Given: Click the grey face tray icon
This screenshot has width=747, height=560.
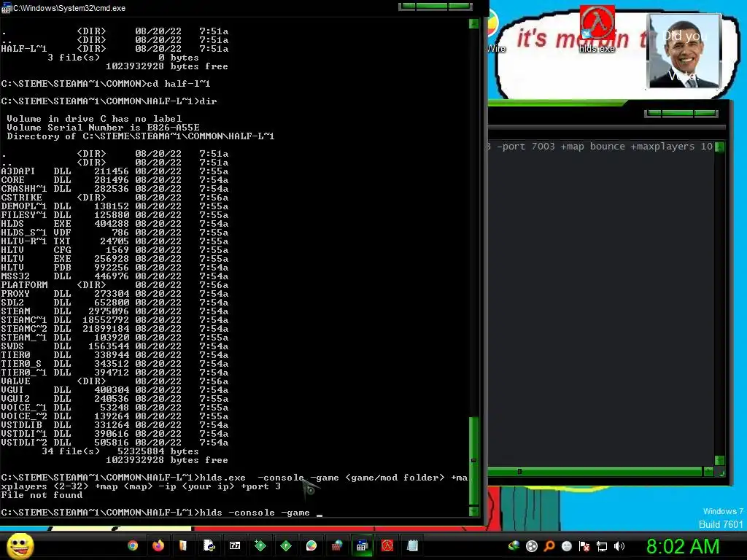Looking at the screenshot, I should pos(567,546).
